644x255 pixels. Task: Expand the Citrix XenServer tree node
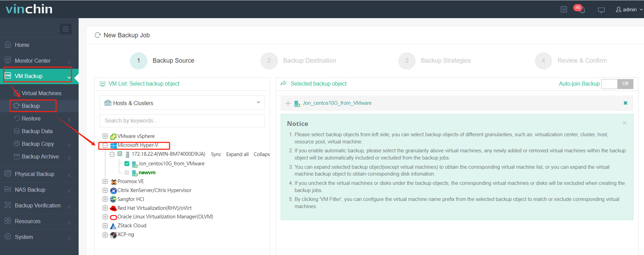105,190
